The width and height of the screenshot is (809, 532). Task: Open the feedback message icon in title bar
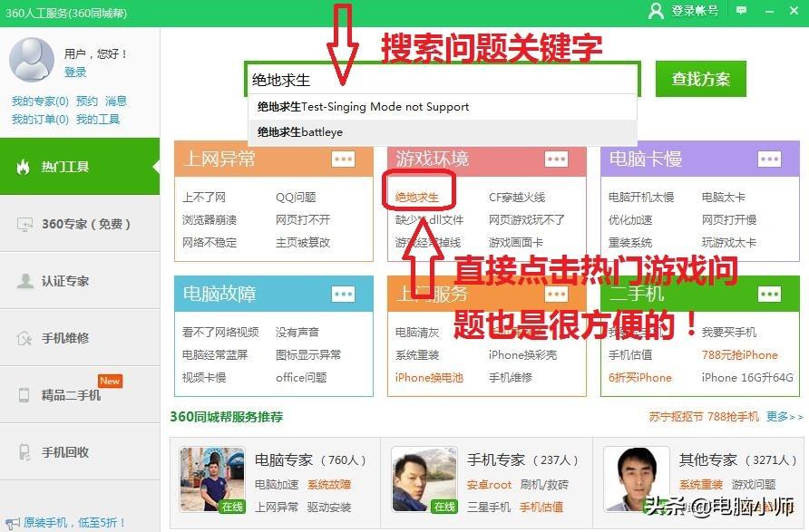(x=741, y=10)
